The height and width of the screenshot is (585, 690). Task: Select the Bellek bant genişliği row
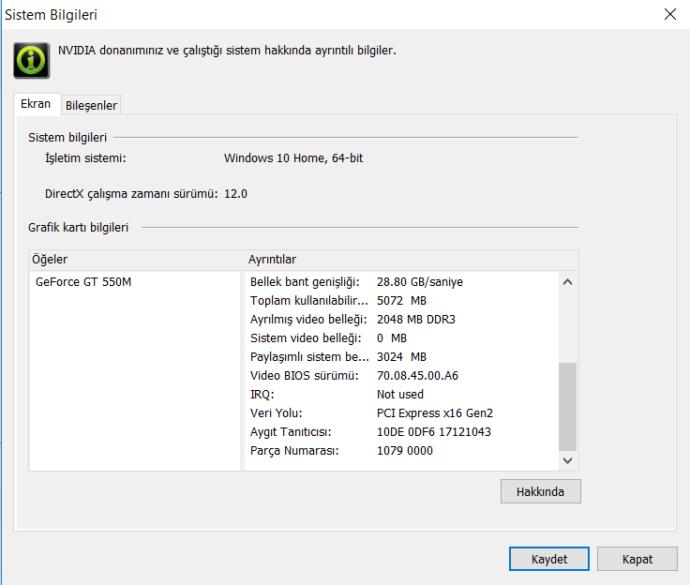[401, 282]
